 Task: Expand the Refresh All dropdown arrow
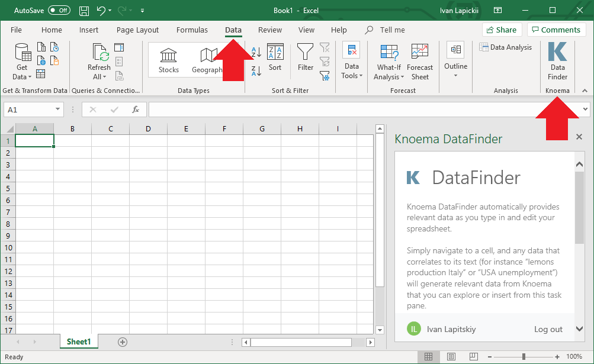105,77
